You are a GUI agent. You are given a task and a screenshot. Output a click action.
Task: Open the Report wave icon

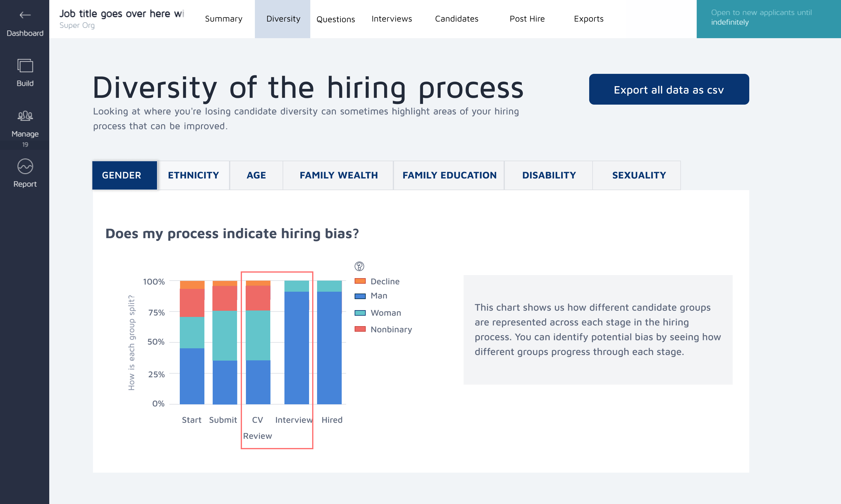click(x=25, y=166)
